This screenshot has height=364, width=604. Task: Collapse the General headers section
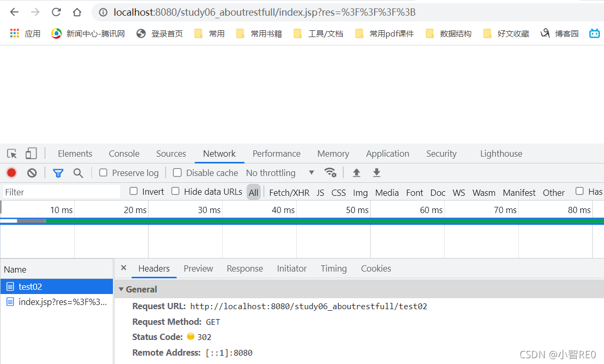[x=121, y=289]
